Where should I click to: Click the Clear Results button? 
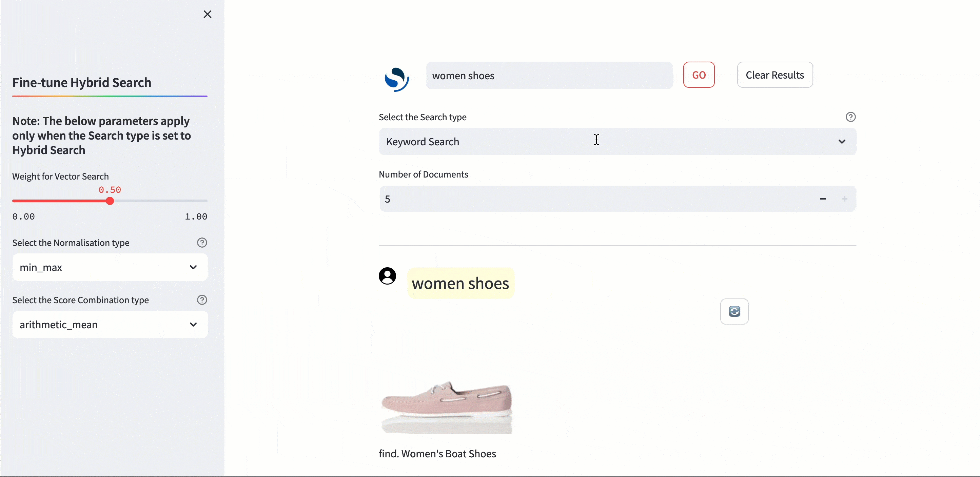pos(775,75)
